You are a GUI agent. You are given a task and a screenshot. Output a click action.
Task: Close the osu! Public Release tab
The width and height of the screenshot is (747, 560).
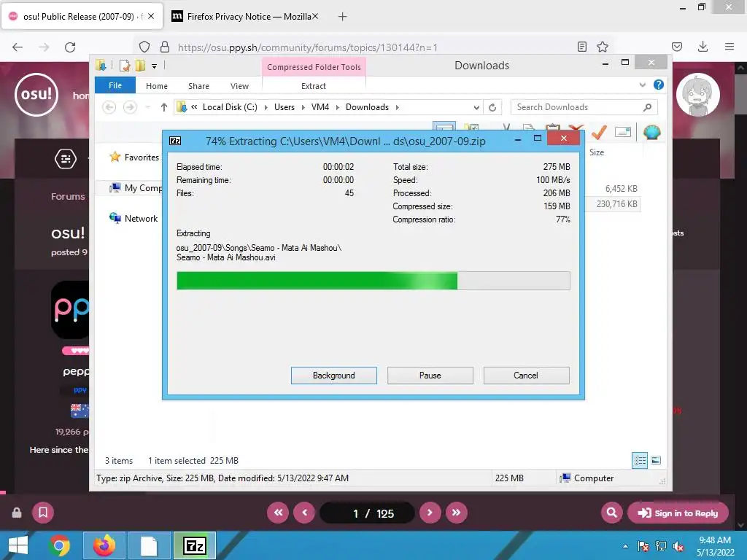pyautogui.click(x=151, y=16)
